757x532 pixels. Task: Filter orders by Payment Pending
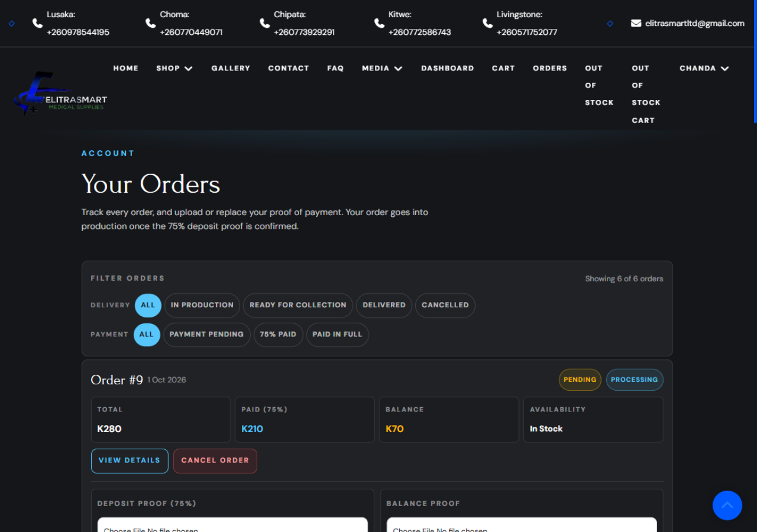click(206, 335)
